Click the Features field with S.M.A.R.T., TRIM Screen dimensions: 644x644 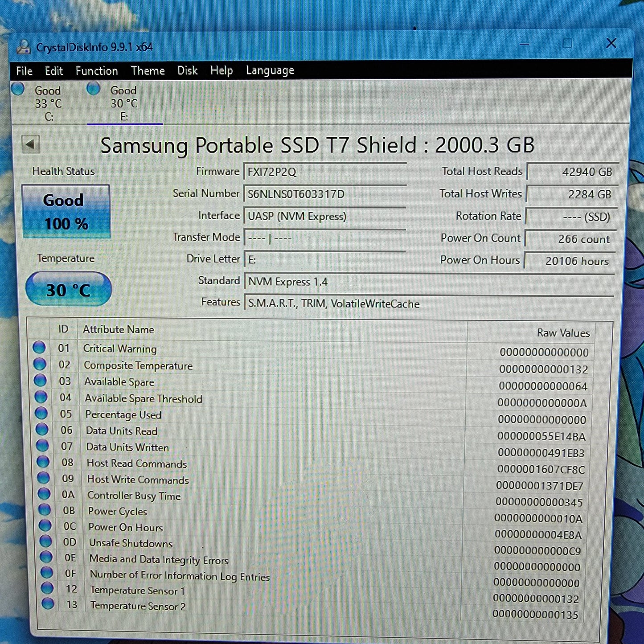tap(429, 304)
